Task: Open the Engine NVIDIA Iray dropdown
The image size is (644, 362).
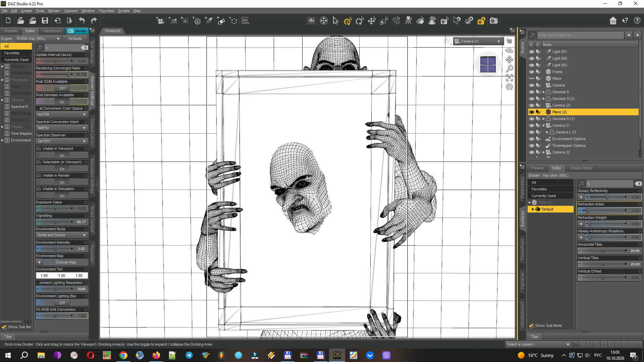Action: 38,39
